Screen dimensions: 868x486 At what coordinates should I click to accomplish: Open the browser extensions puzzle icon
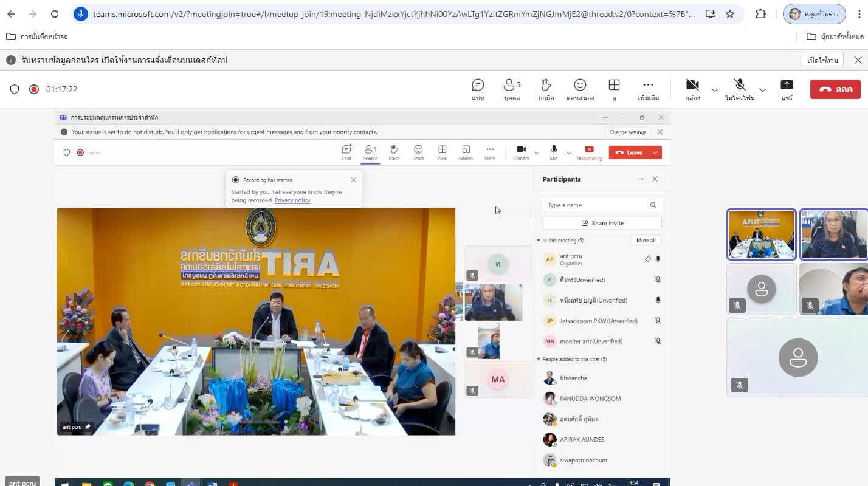[x=760, y=14]
